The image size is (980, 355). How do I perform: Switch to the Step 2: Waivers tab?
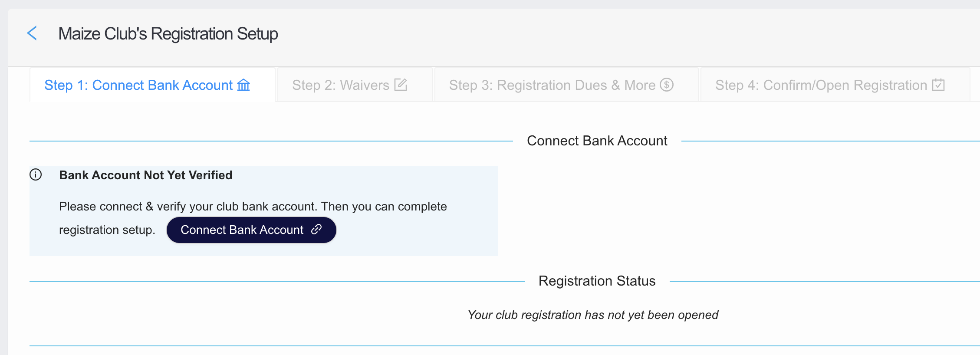pos(341,85)
